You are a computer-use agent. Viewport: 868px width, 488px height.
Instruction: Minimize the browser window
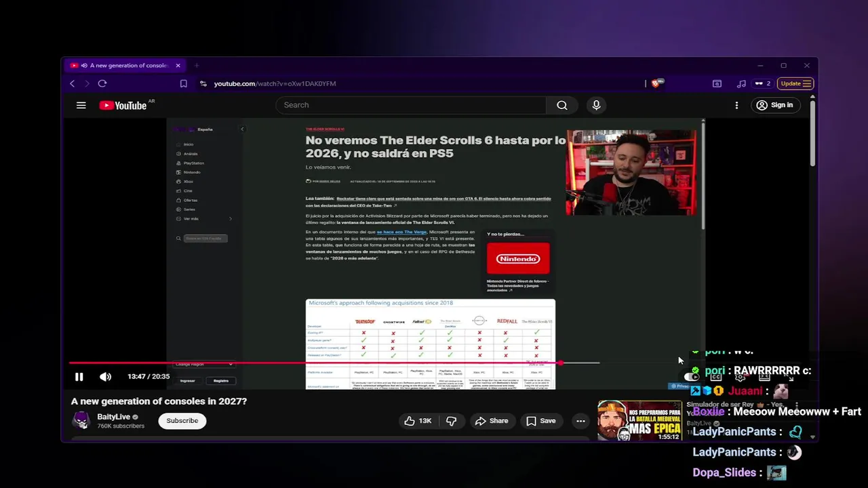(x=760, y=66)
